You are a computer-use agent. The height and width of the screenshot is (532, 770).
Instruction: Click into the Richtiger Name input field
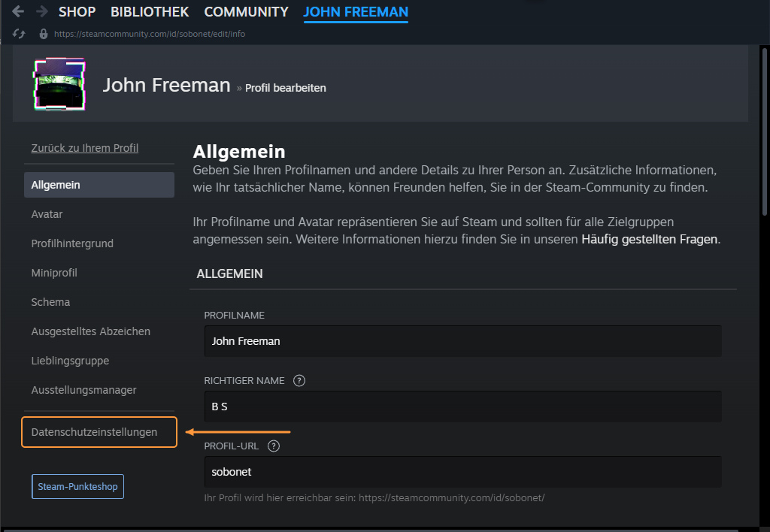[x=462, y=407]
